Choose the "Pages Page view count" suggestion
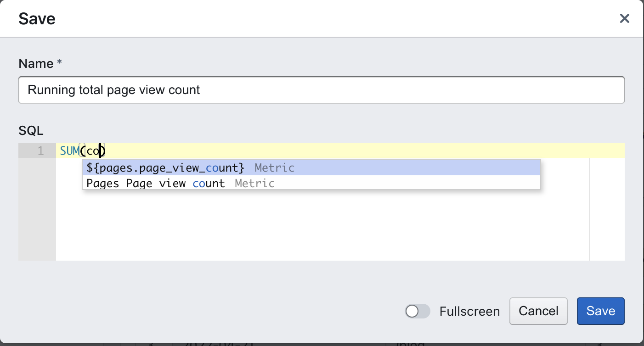Image resolution: width=644 pixels, height=346 pixels. (x=155, y=184)
